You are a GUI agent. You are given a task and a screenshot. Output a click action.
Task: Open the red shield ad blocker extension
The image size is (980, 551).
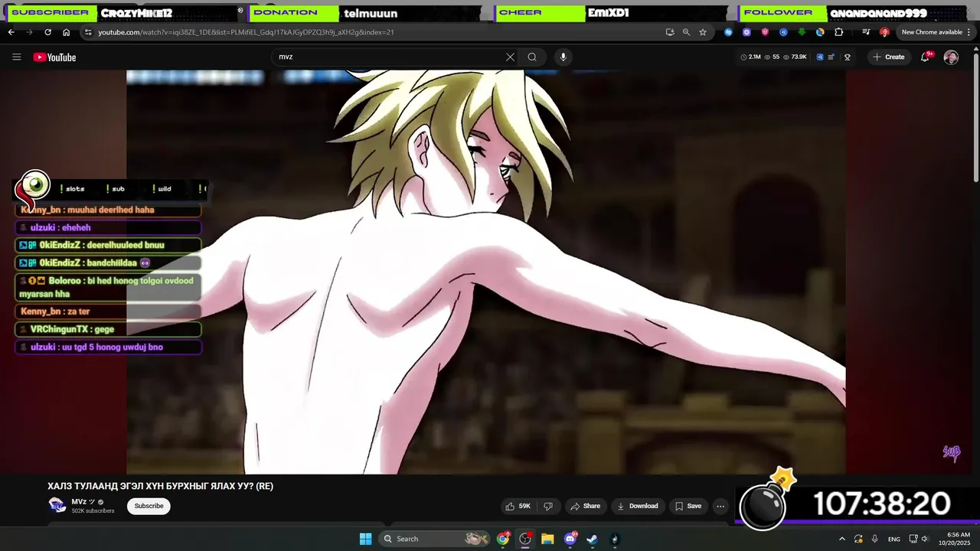tap(765, 32)
